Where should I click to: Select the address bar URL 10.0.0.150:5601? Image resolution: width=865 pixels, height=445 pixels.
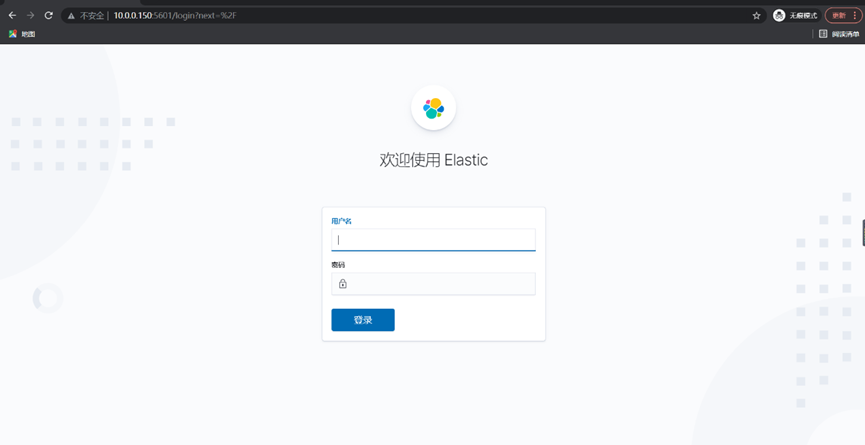(x=175, y=15)
